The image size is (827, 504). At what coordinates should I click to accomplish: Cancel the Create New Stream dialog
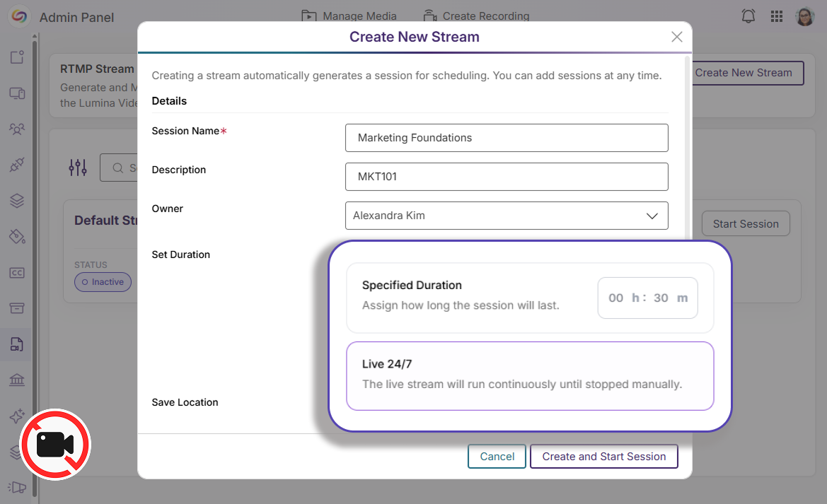tap(497, 456)
